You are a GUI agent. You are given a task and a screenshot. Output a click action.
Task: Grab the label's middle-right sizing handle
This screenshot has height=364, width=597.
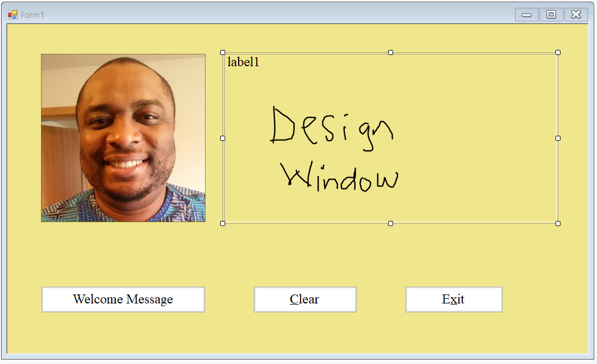click(558, 139)
